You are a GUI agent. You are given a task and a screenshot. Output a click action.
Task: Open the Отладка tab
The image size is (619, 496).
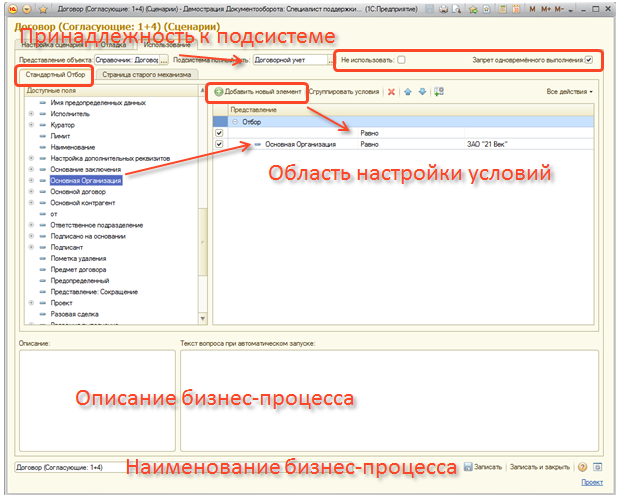[112, 45]
